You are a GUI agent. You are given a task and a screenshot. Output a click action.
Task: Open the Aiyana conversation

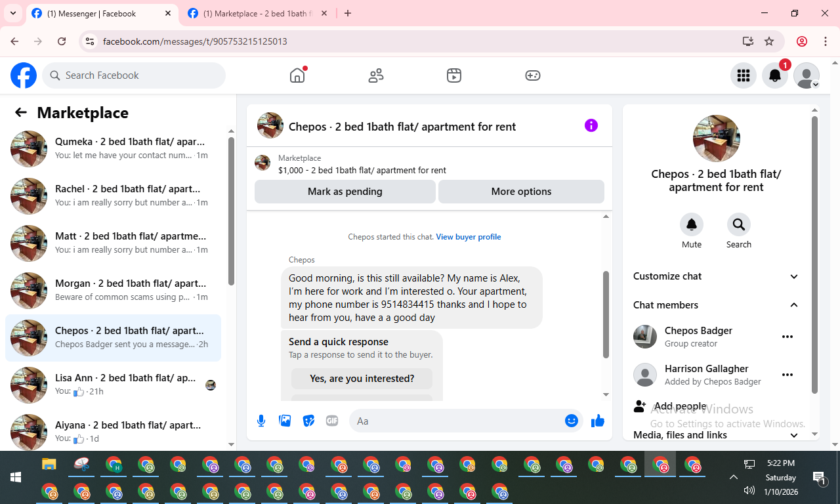[113, 430]
